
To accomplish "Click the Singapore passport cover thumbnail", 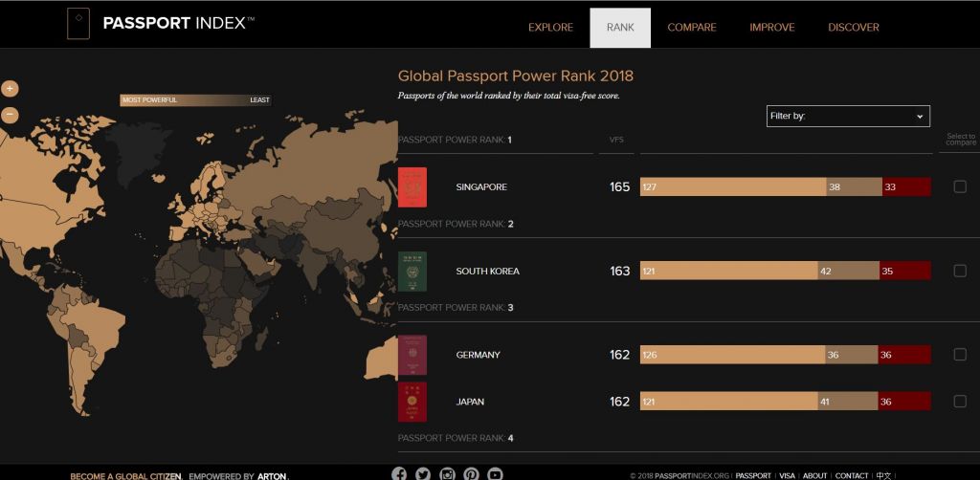I will coord(412,187).
